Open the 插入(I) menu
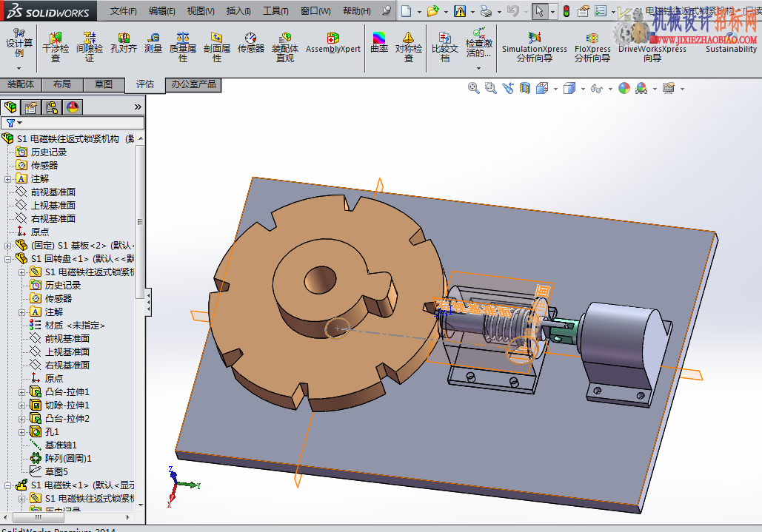Viewport: 762px width, 532px height. point(238,10)
